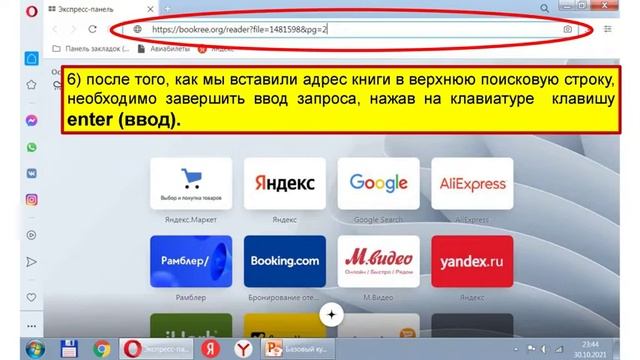This screenshot has width=640, height=360.
Task: Close the Экспресс-панель tab
Action: pyautogui.click(x=150, y=9)
